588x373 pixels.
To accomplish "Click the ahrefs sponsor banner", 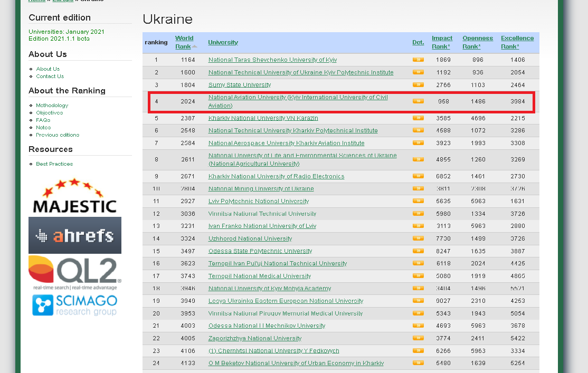I will coord(75,235).
